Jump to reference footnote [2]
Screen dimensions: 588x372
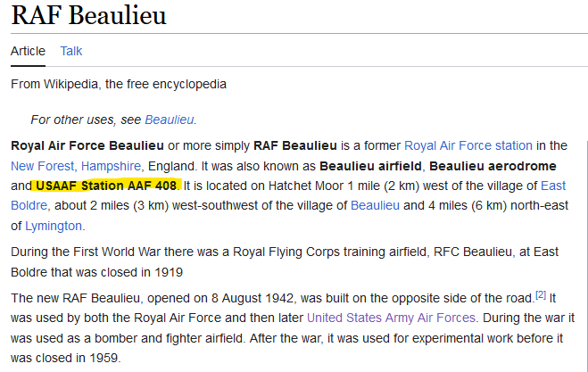pos(540,293)
